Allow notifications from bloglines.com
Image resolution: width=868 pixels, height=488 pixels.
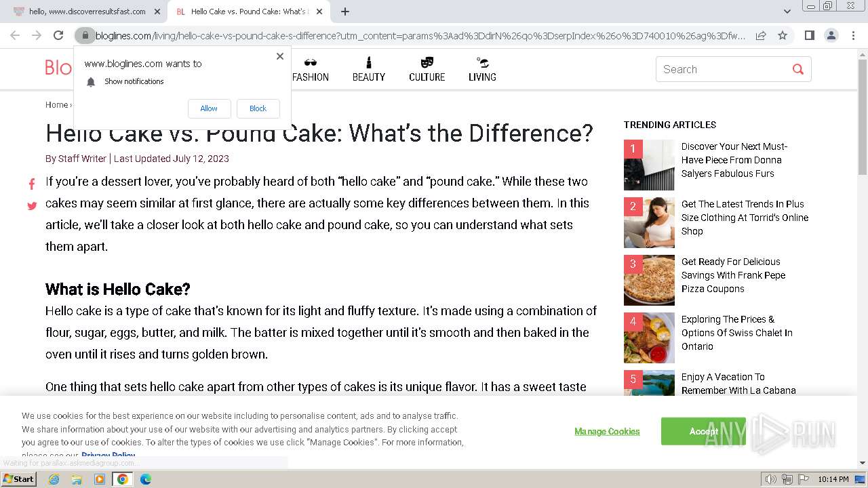209,108
